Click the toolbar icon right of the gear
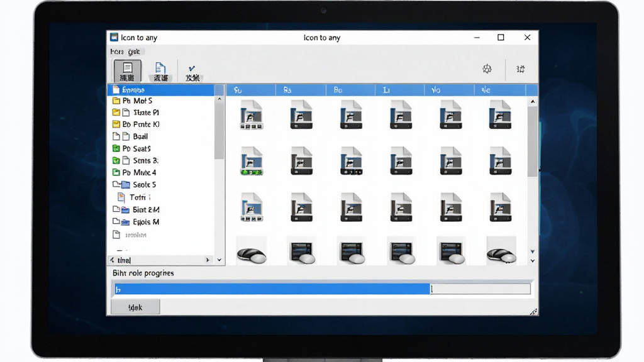 point(520,69)
